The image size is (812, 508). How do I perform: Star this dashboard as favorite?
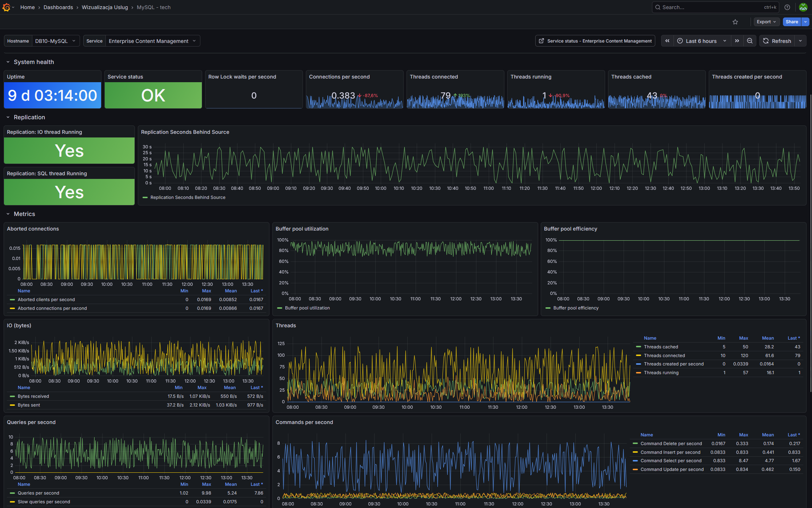click(735, 22)
